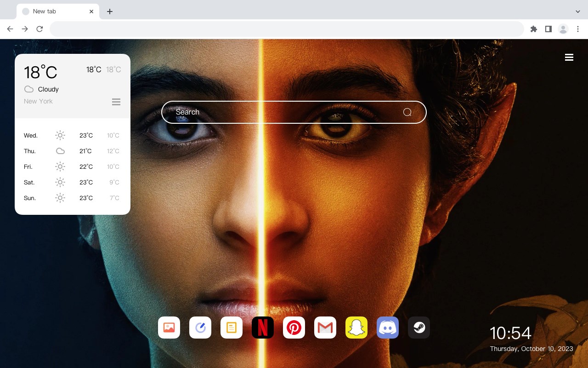Open the Snapchat shortcut
The image size is (588, 368).
tap(356, 328)
